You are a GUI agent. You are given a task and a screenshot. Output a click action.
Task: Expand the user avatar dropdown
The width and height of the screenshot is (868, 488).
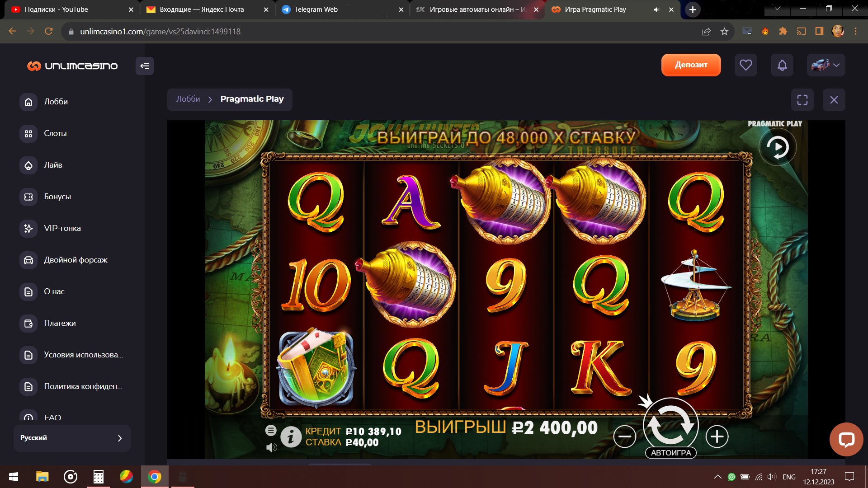(x=826, y=65)
